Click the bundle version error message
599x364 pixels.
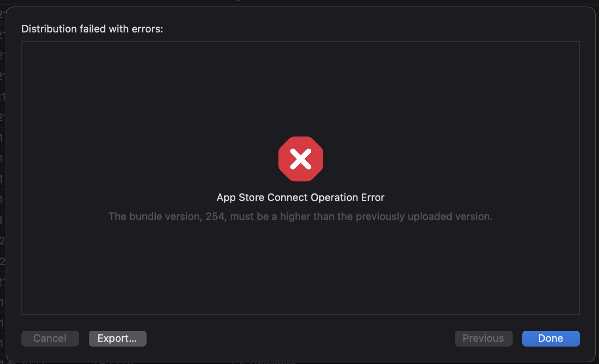[x=300, y=216]
